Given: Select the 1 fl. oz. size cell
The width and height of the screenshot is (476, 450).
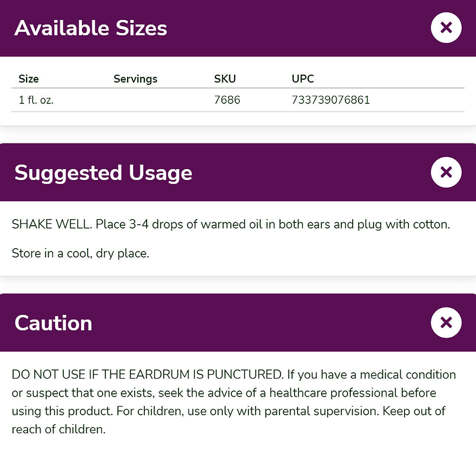Looking at the screenshot, I should point(36,100).
